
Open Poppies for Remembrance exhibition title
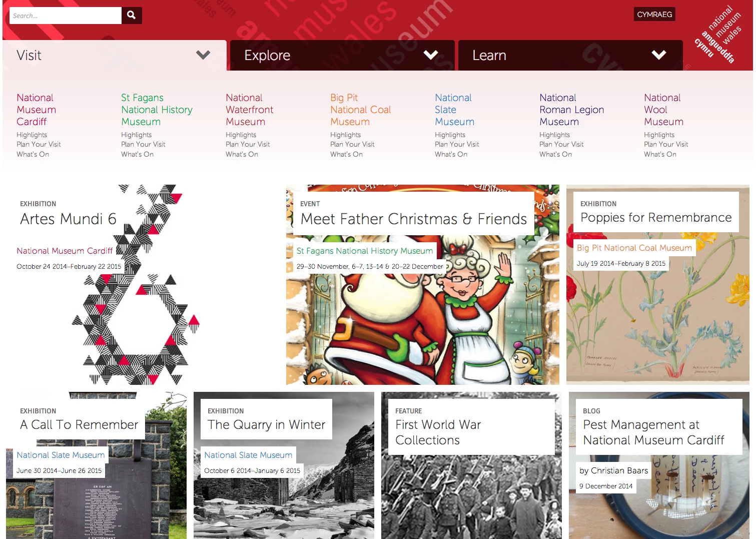[656, 218]
